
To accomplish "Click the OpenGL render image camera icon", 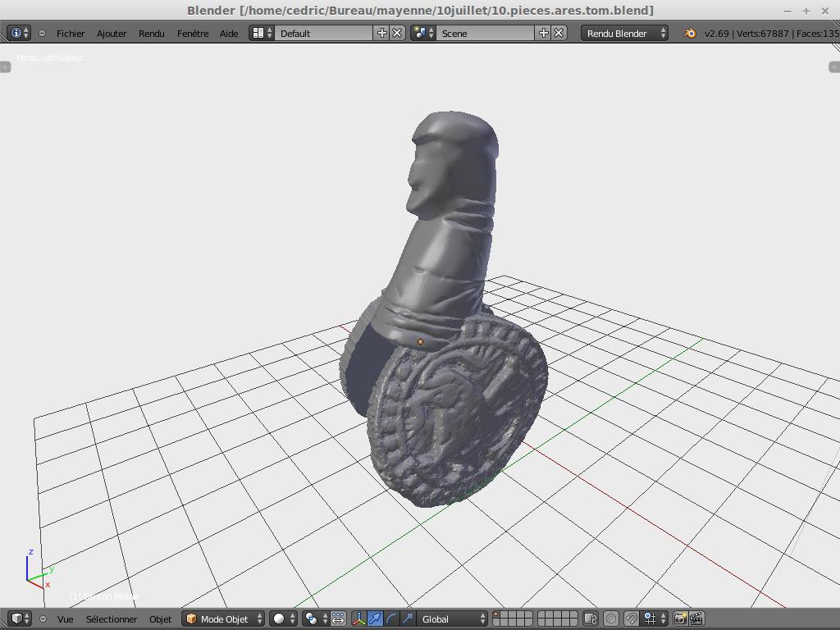I will coord(680,619).
